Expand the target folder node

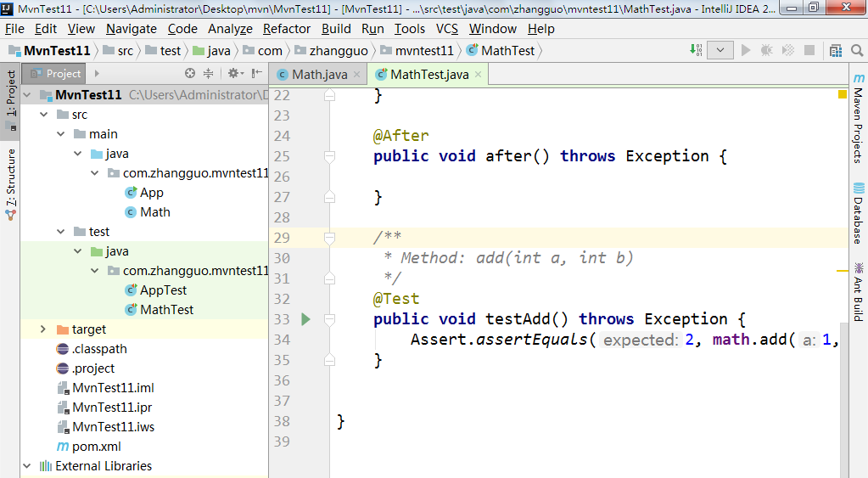tap(43, 329)
